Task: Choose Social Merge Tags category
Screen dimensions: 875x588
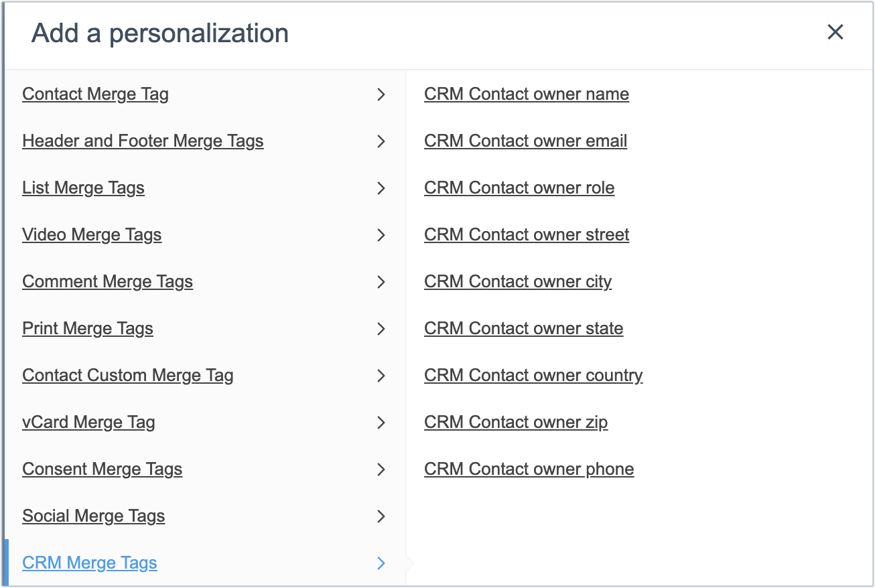Action: pos(93,516)
